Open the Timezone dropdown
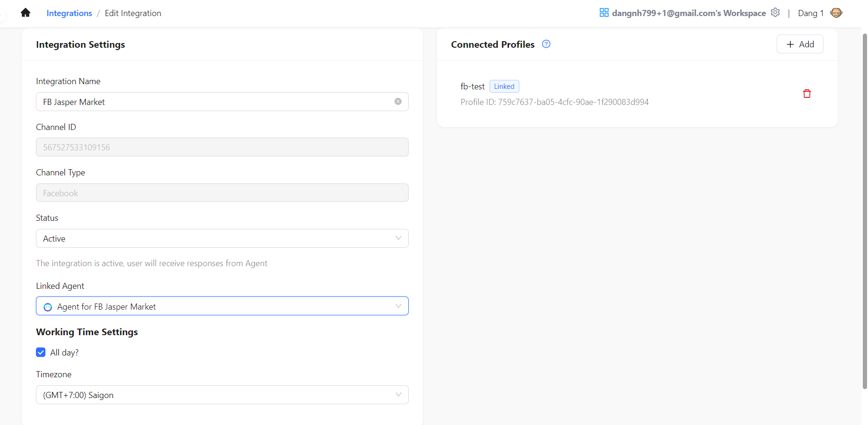Image resolution: width=868 pixels, height=425 pixels. [222, 395]
